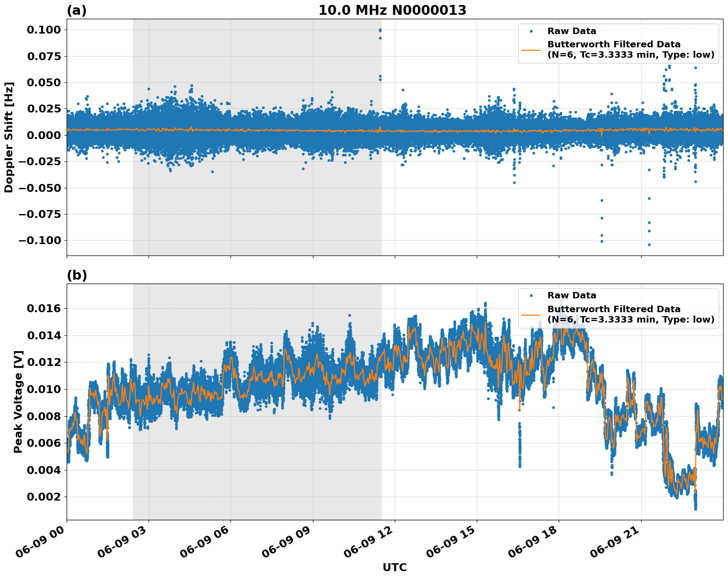This screenshot has height=578, width=728.
Task: Click the panel (b) label
Action: pyautogui.click(x=78, y=276)
